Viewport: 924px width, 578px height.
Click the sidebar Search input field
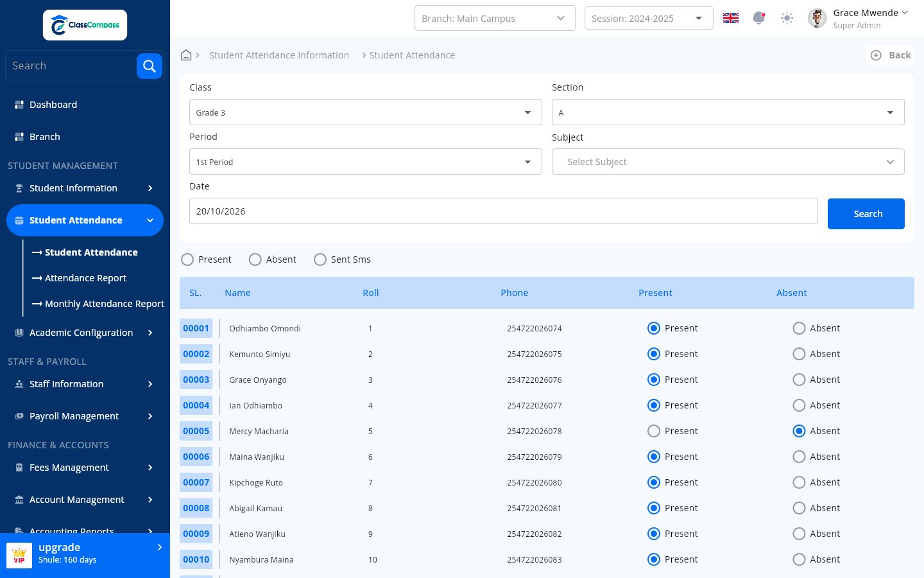pyautogui.click(x=71, y=66)
